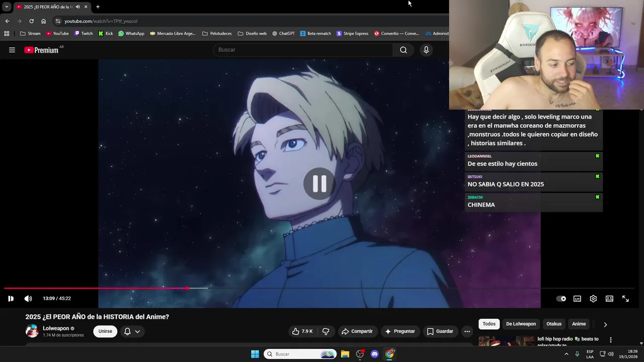Screen dimensions: 644x362
Task: Pause the video with bottom-left pause button
Action: (11, 299)
